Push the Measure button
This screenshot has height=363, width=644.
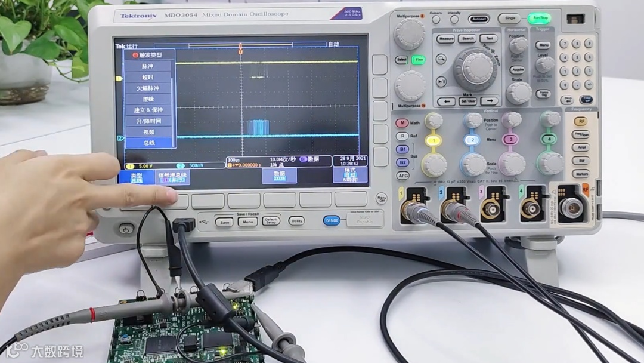[446, 39]
